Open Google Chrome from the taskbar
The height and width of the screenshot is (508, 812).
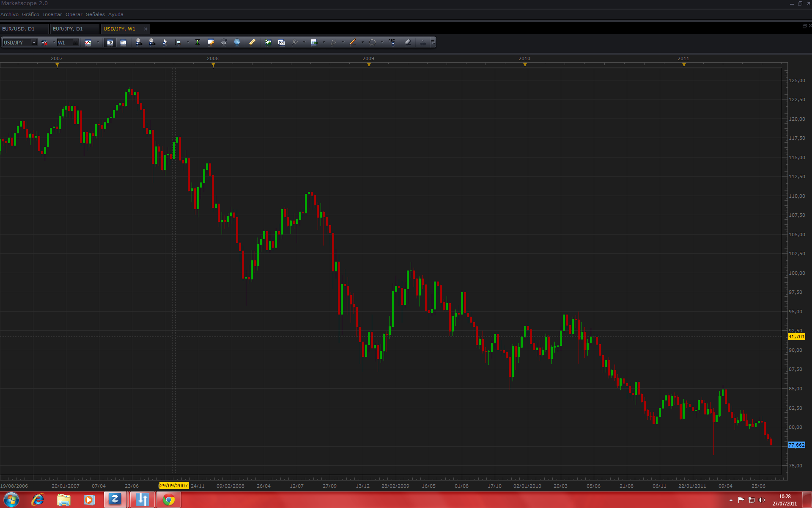(x=169, y=500)
